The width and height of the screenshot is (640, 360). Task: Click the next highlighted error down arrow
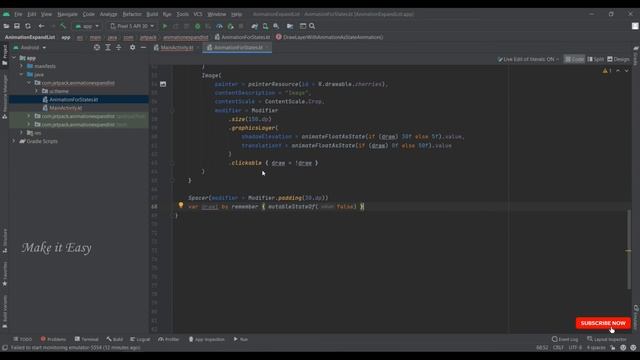click(627, 71)
